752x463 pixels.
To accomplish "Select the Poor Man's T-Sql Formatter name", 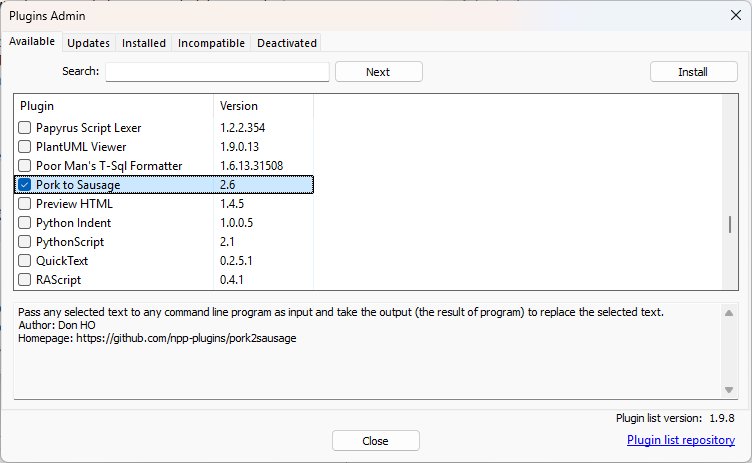I will point(109,166).
